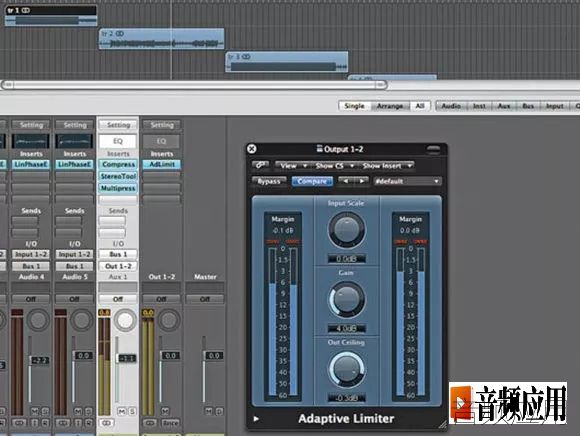Image resolution: width=580 pixels, height=436 pixels.
Task: Open the Aux 1 Bus 1 input menu
Action: (118, 254)
